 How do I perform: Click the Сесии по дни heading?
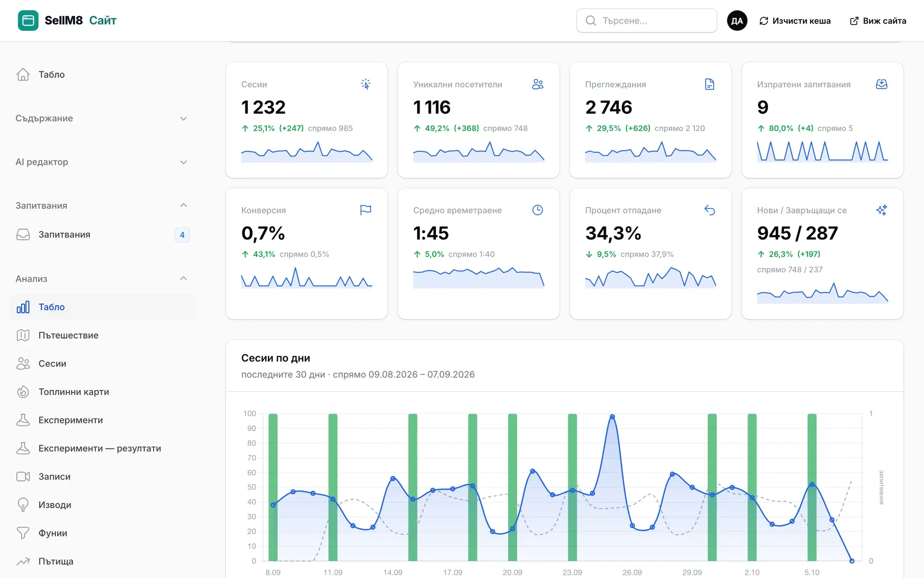[276, 358]
